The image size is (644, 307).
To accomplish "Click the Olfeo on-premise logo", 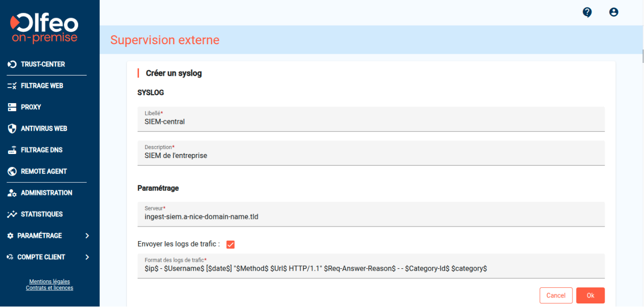I will coord(44,28).
